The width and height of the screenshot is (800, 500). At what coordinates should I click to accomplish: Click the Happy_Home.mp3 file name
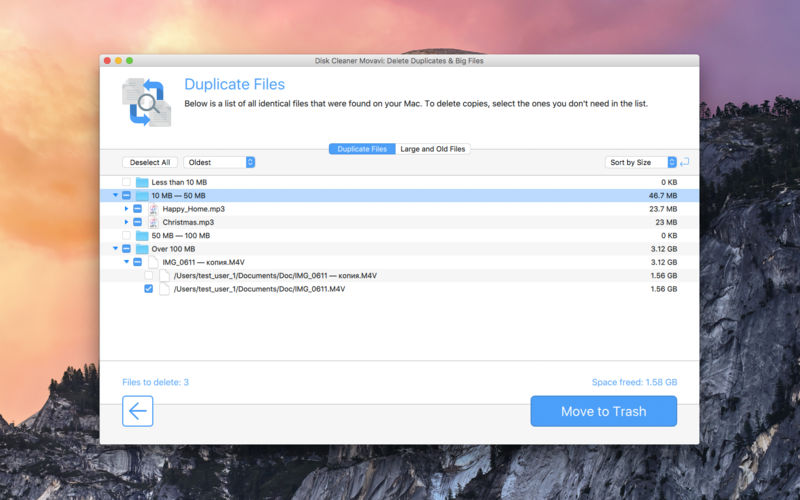click(193, 209)
